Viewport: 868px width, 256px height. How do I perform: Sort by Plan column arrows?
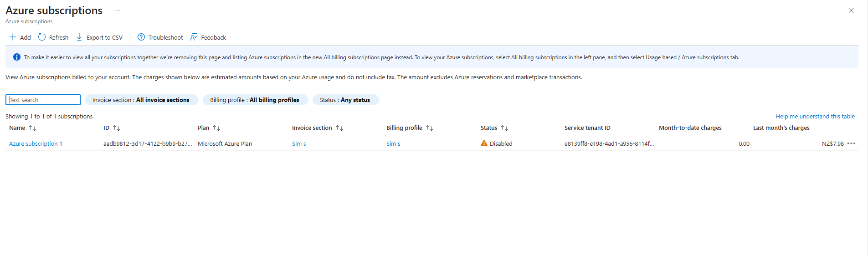click(216, 128)
